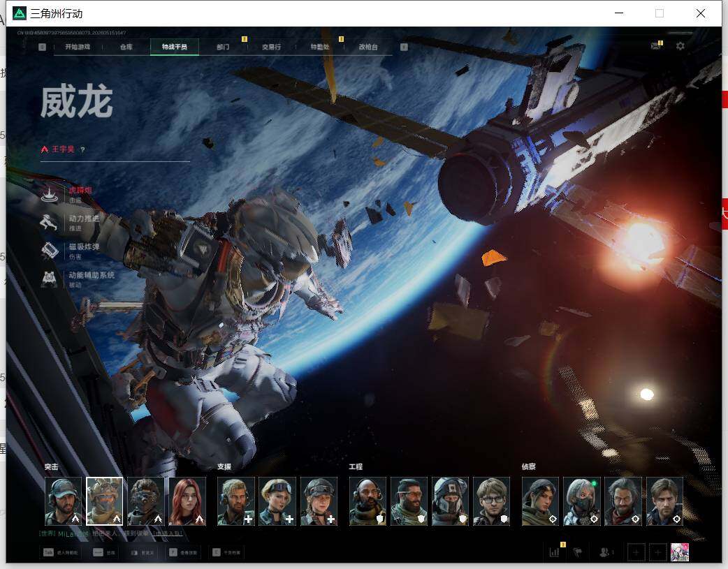
Task: Select the masked, helmeted 工程 operator portrait
Action: (451, 501)
